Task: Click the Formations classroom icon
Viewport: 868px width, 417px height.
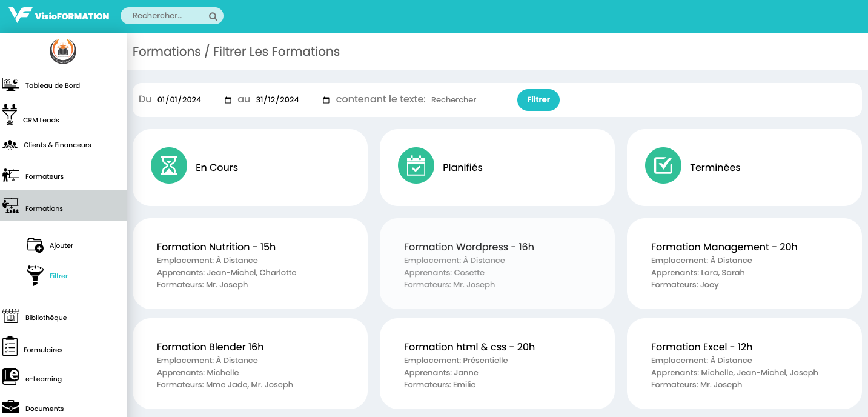Action: pos(10,205)
